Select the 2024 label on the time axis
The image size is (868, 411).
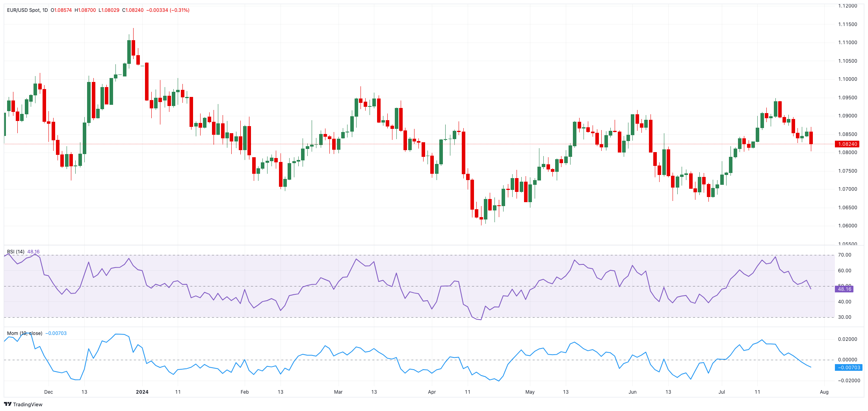point(142,392)
